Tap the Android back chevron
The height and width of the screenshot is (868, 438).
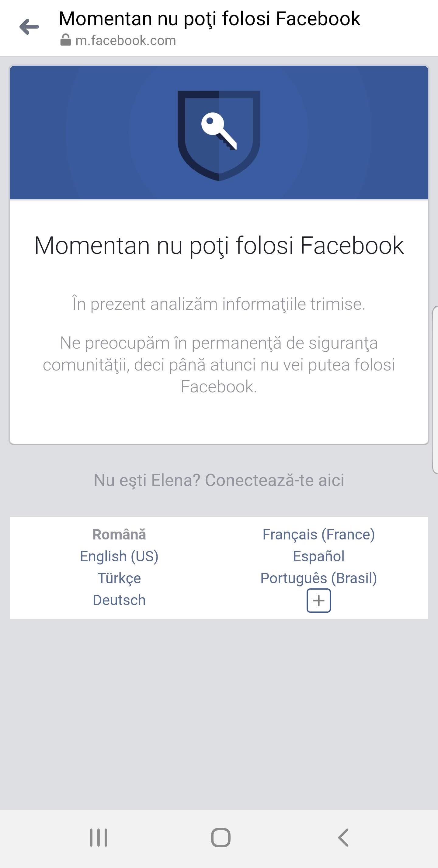[343, 838]
